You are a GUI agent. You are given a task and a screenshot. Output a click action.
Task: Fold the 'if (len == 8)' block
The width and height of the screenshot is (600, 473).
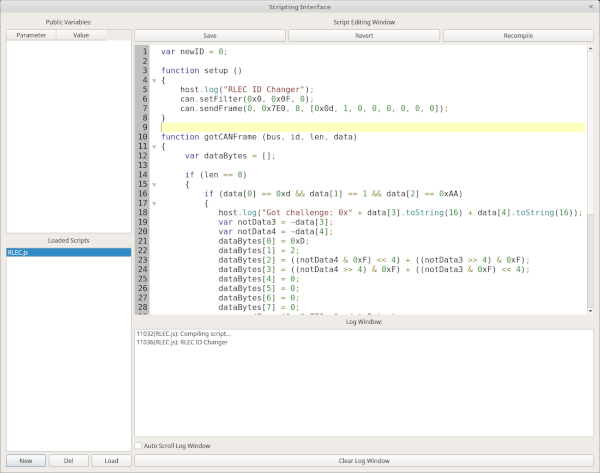pos(153,184)
